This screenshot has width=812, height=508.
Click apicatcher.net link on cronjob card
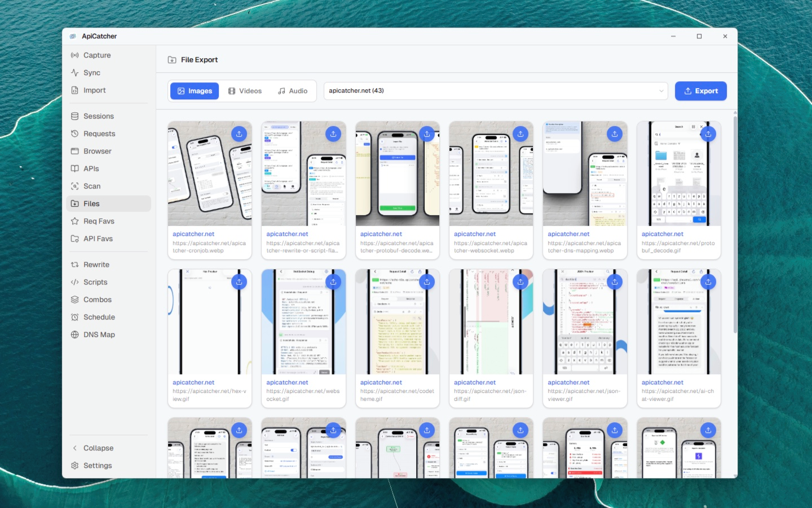[x=193, y=234]
